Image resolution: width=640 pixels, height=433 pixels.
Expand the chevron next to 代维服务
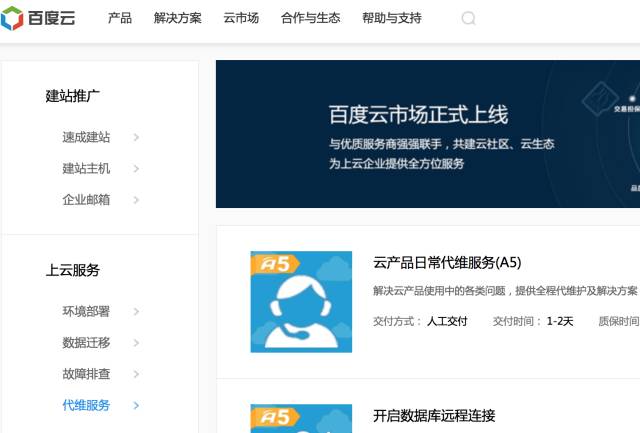[x=136, y=406]
